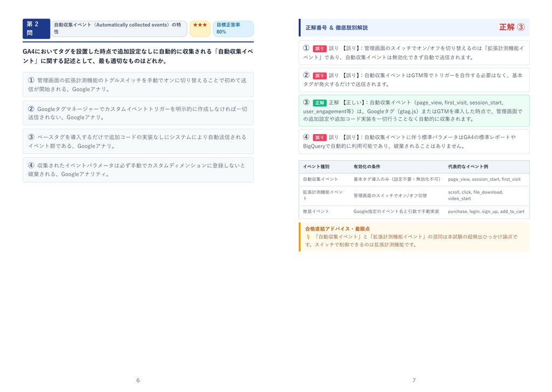Click the red 誤り badge in explanation ①
552x392 pixels.
(x=319, y=49)
